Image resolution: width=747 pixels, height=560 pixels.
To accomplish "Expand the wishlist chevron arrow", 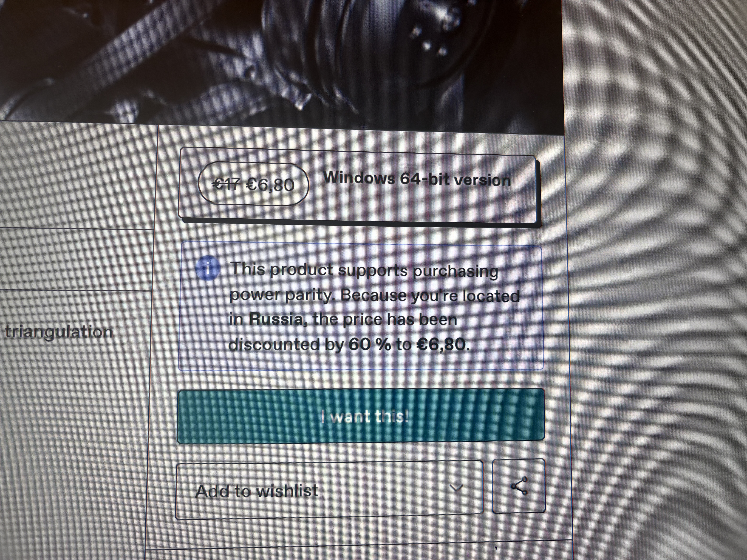I will pyautogui.click(x=456, y=488).
